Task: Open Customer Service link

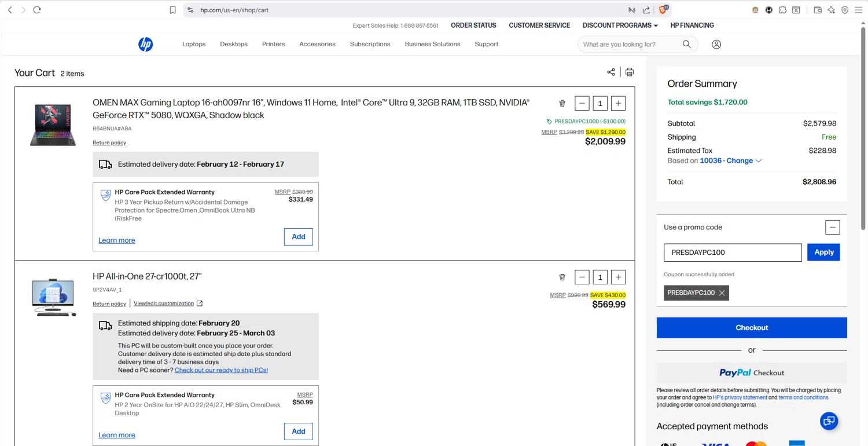Action: pos(539,25)
